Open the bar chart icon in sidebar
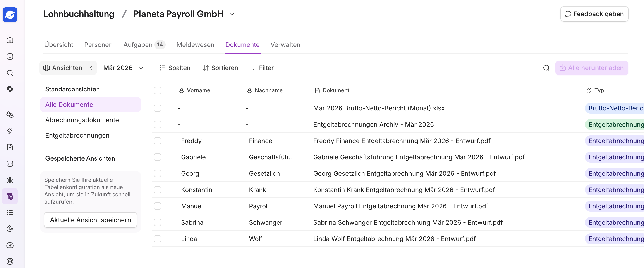This screenshot has height=268, width=644. [x=10, y=180]
